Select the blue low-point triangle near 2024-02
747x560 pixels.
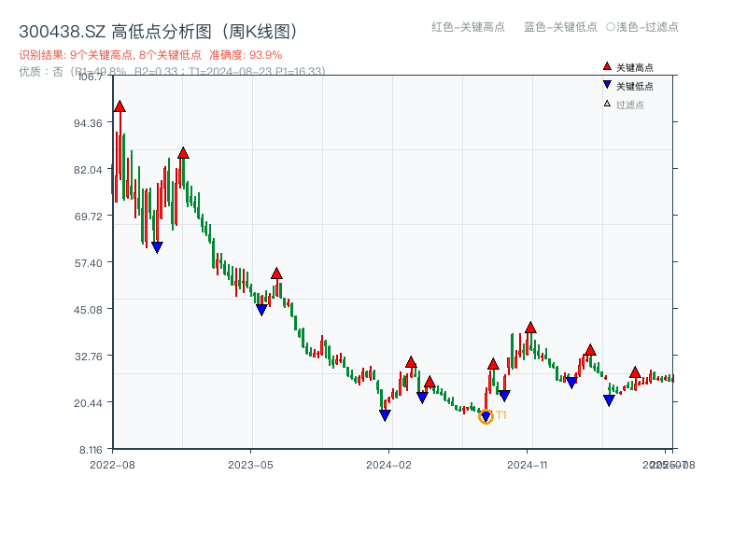(385, 413)
